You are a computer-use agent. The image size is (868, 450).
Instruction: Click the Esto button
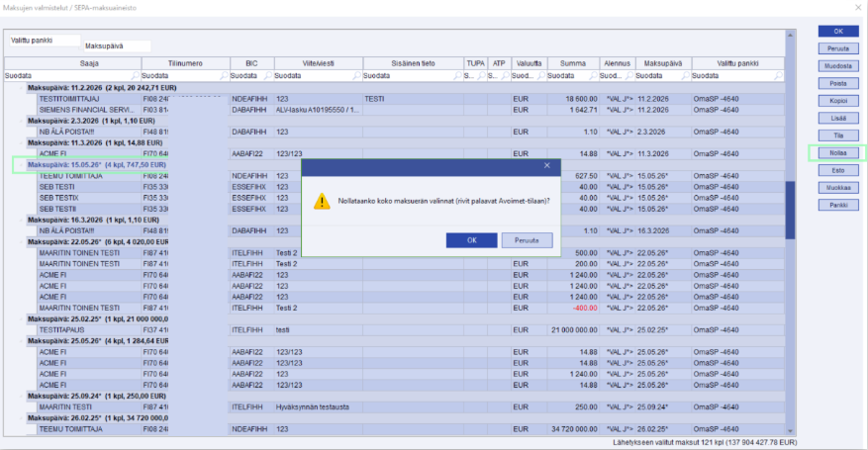tap(838, 170)
